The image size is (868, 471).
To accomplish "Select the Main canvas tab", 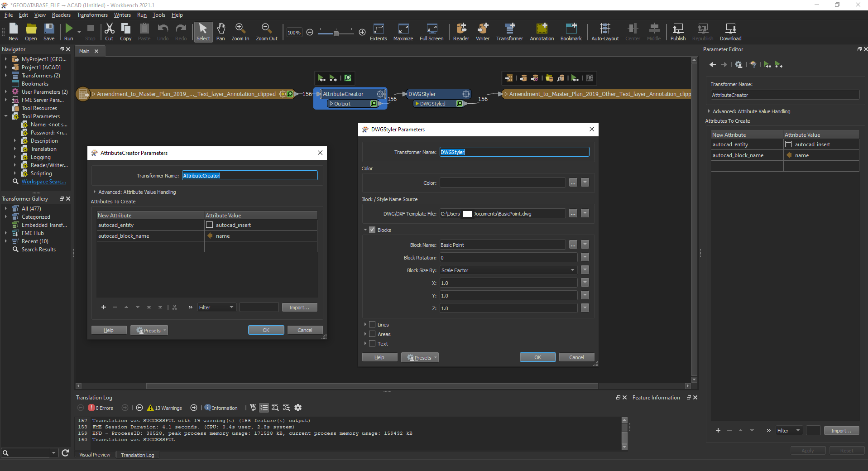I will pyautogui.click(x=84, y=51).
